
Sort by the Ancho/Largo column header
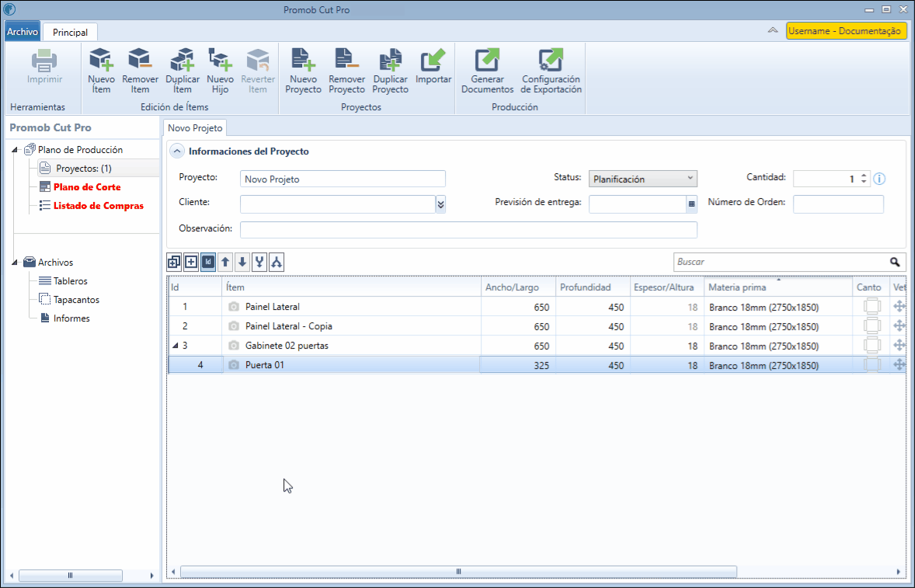point(518,287)
